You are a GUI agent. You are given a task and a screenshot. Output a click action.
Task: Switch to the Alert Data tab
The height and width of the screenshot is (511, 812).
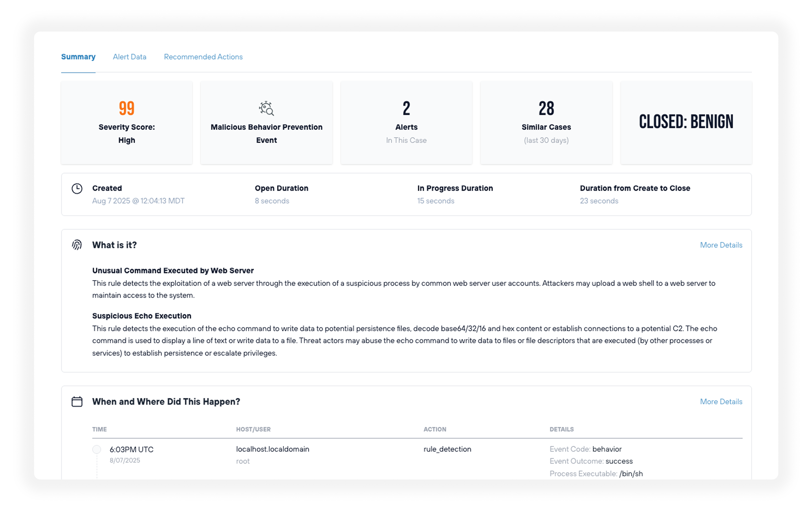click(129, 57)
